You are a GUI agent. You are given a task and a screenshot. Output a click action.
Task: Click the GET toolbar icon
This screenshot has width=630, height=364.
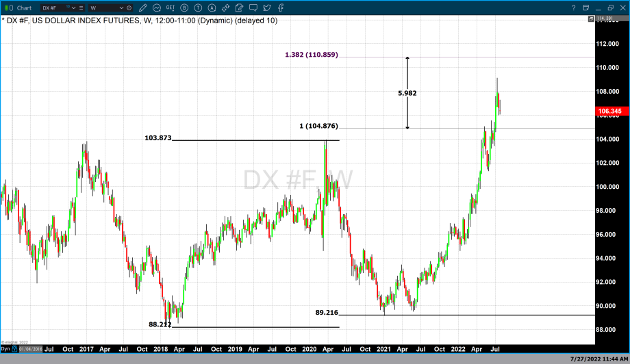(171, 8)
